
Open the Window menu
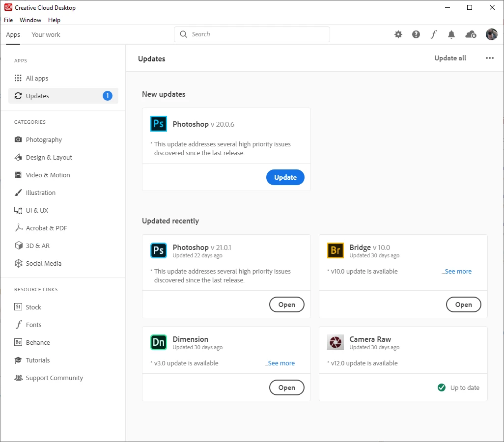click(30, 20)
